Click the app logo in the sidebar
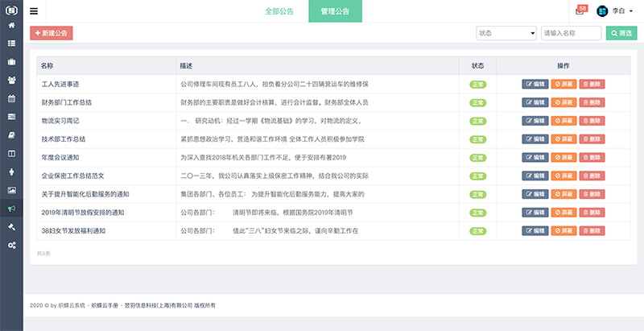The height and width of the screenshot is (331, 644). (11, 10)
